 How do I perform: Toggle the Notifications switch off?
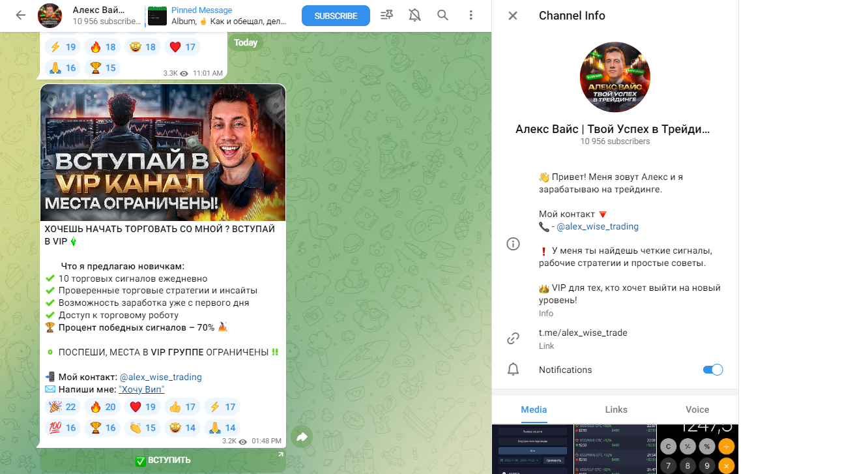(x=712, y=370)
